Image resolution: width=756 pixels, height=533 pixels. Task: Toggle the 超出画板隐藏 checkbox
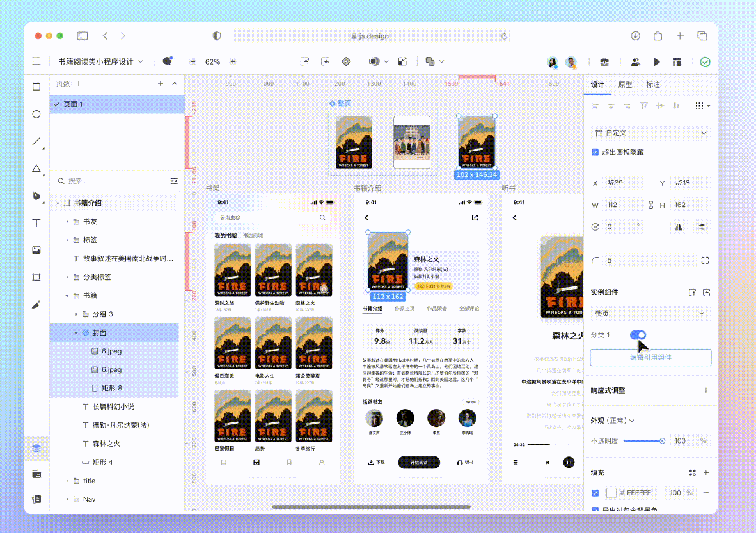pos(595,152)
